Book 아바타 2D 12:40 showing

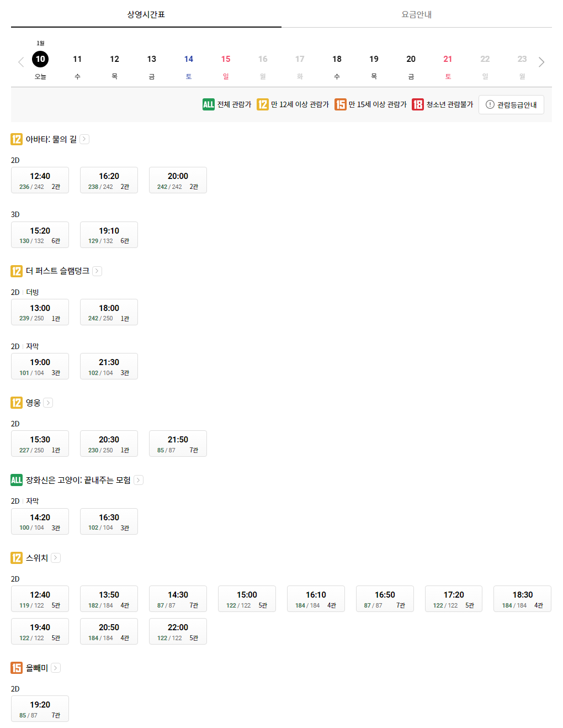pyautogui.click(x=40, y=180)
